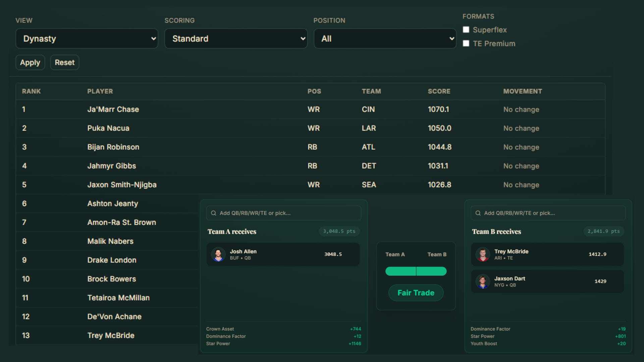Focus Team A add player search field
The width and height of the screenshot is (644, 362).
click(x=284, y=213)
